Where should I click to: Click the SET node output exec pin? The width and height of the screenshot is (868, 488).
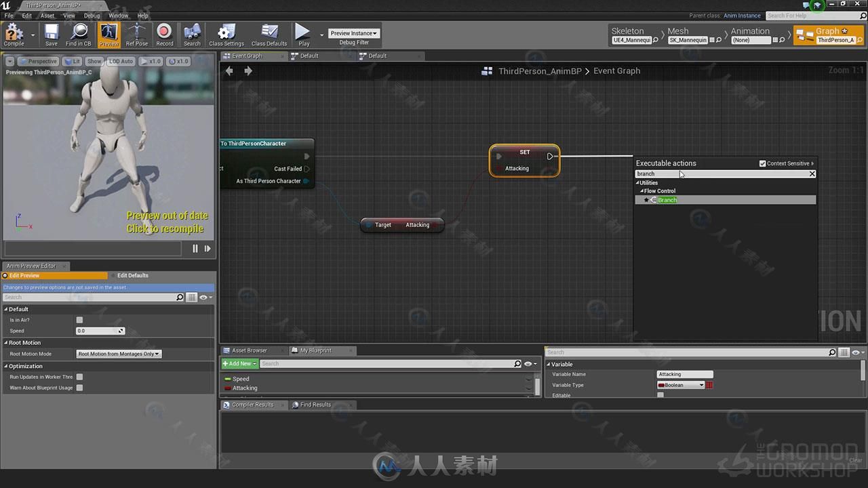pos(551,157)
